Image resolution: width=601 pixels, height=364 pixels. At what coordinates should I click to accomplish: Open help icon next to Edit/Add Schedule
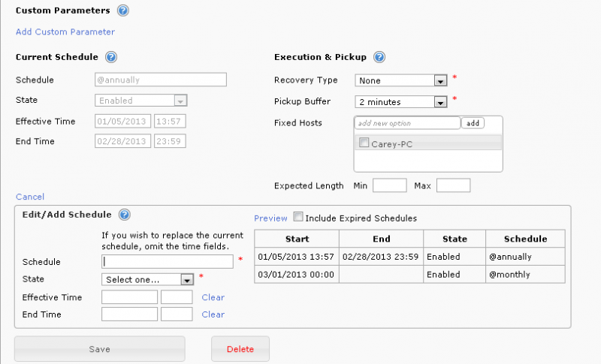[125, 215]
